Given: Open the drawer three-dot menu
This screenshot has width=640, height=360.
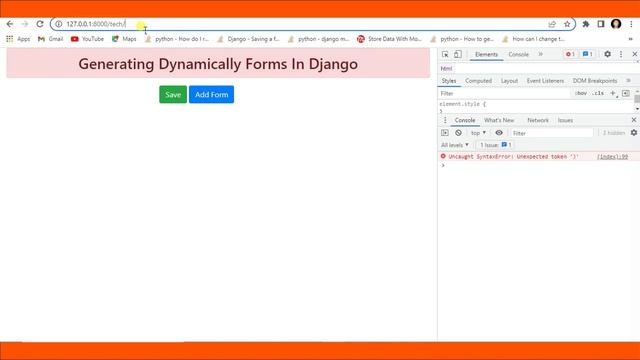Looking at the screenshot, I should (445, 120).
